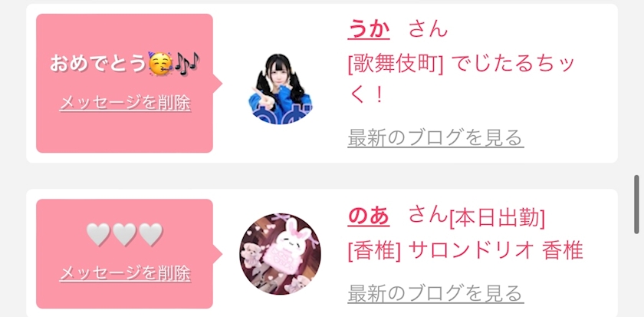Click the 歌舞伎町 area tag

[x=396, y=66]
